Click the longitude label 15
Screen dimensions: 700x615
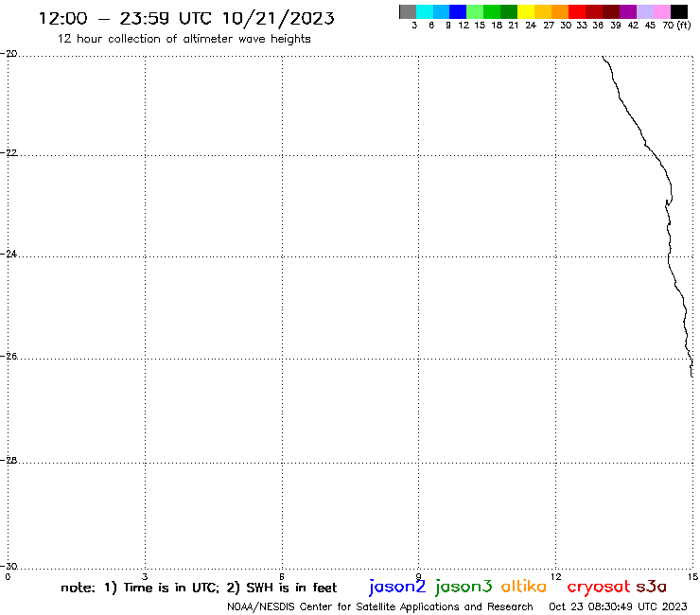[692, 576]
